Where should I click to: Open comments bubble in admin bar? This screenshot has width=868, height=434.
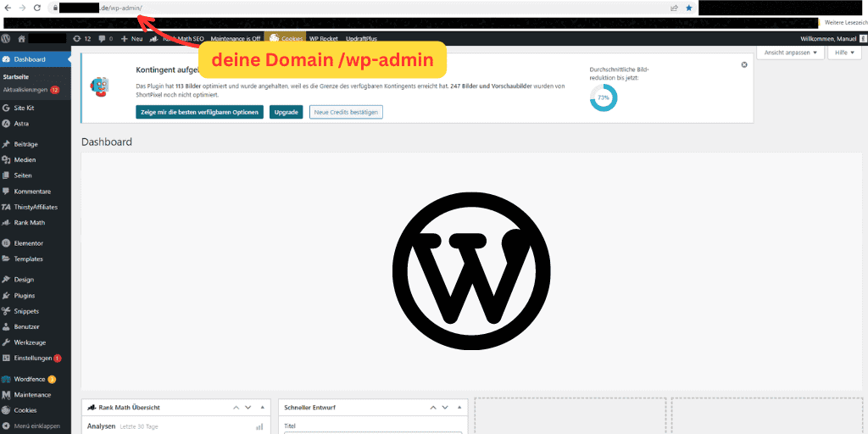pyautogui.click(x=105, y=39)
